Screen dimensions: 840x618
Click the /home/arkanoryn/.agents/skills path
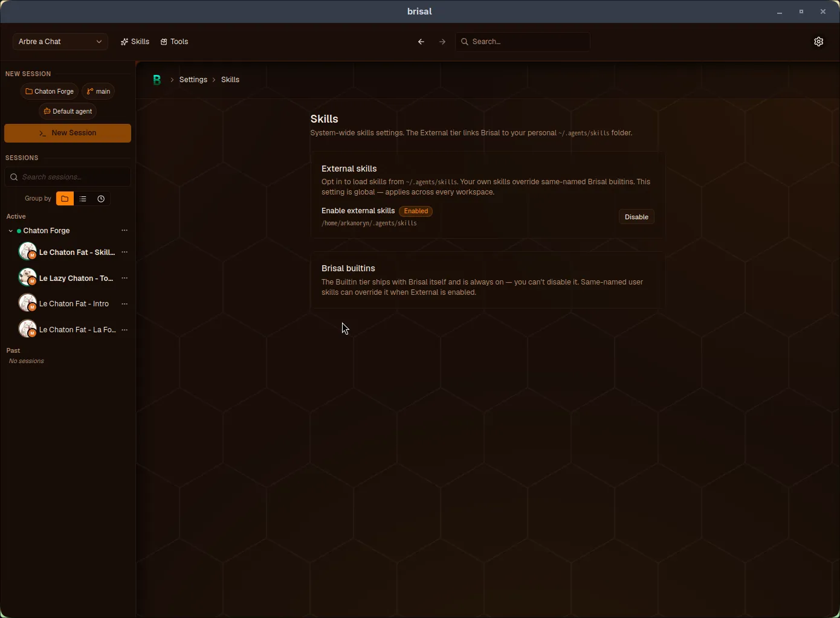369,224
